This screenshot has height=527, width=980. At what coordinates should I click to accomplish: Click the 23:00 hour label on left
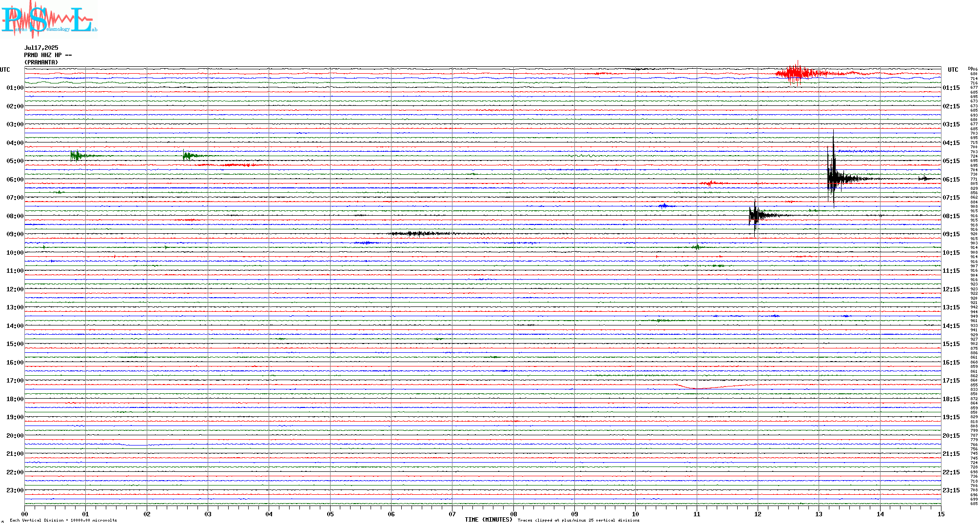15,490
